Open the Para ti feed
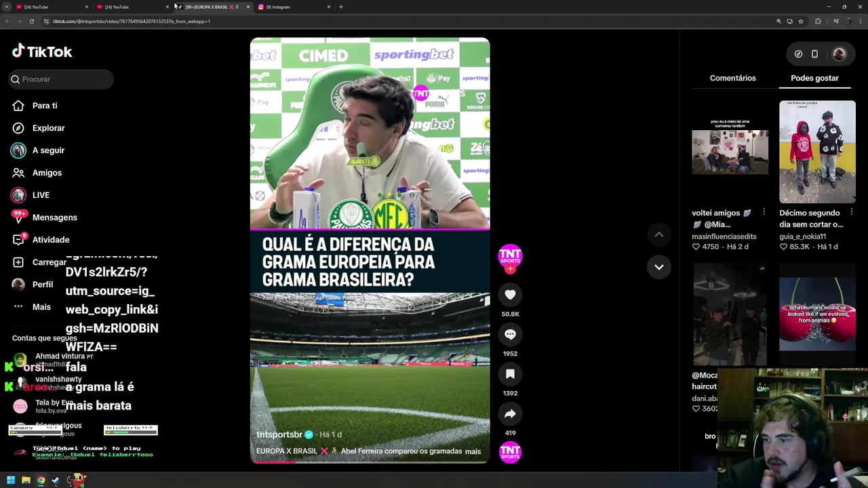The width and height of the screenshot is (868, 488). click(45, 106)
